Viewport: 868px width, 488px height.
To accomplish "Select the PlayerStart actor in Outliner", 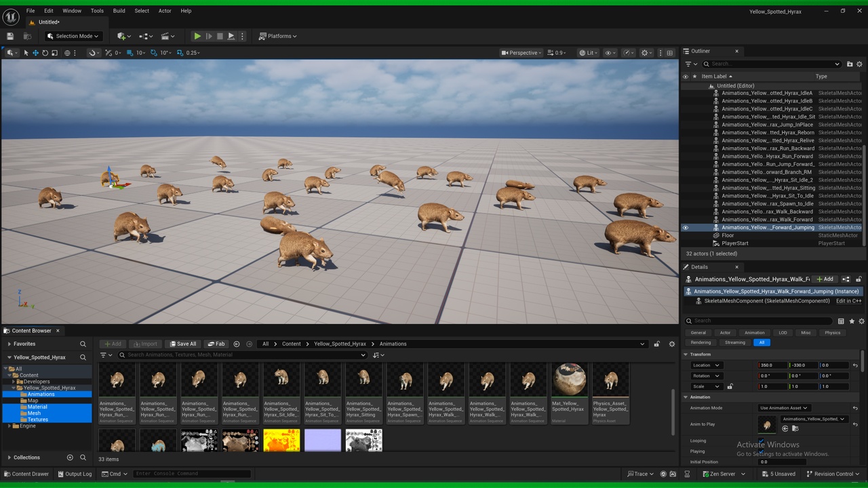I will 735,243.
